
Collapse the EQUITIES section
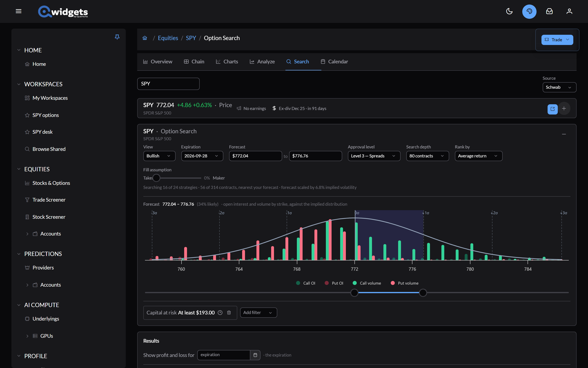19,169
